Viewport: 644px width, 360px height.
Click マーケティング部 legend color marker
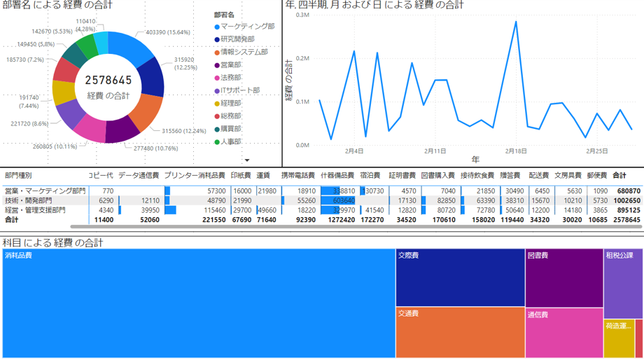217,27
